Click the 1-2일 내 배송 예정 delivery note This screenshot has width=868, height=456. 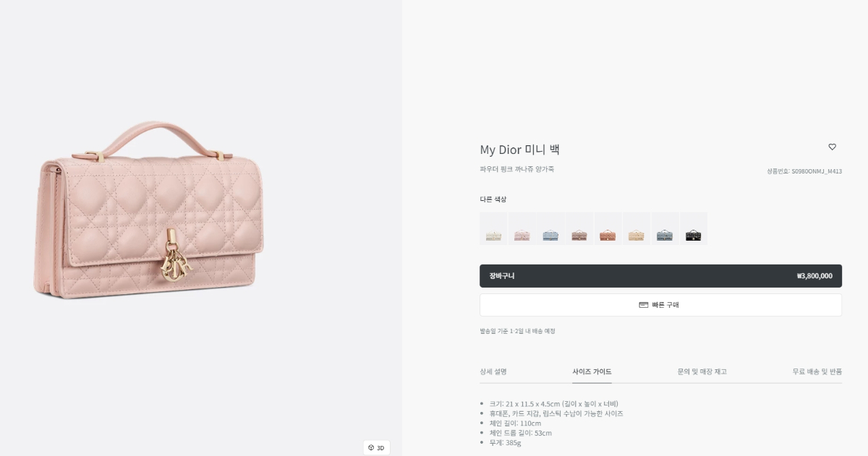coord(517,331)
